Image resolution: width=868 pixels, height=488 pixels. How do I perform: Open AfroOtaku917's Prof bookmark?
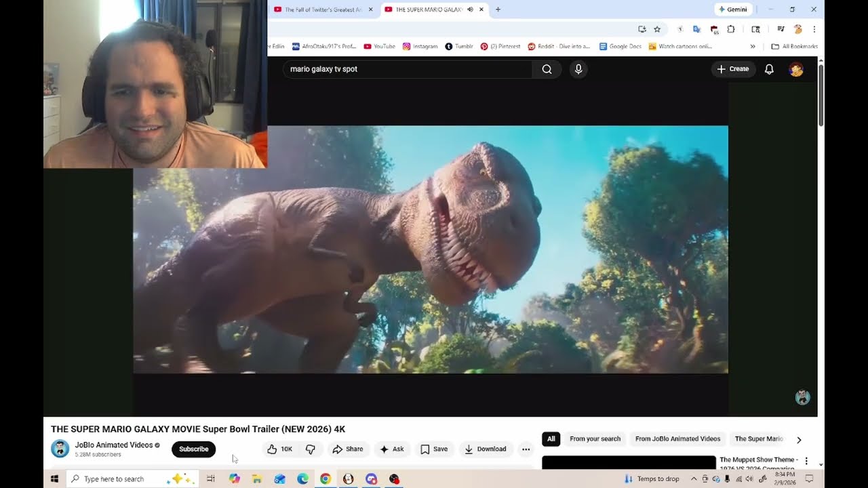324,46
